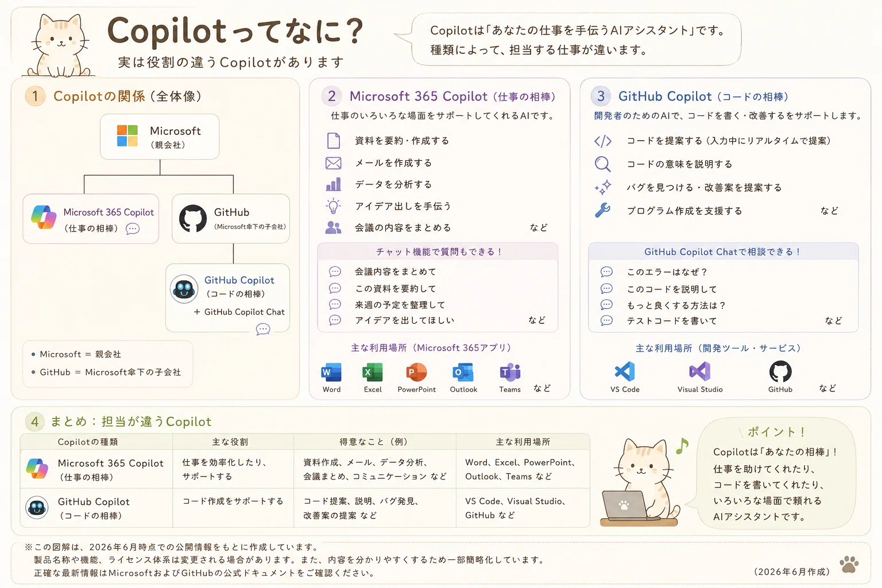The image size is (882, 588).
Task: Click the number 4 badge beside まとめ
Action: coord(34,421)
